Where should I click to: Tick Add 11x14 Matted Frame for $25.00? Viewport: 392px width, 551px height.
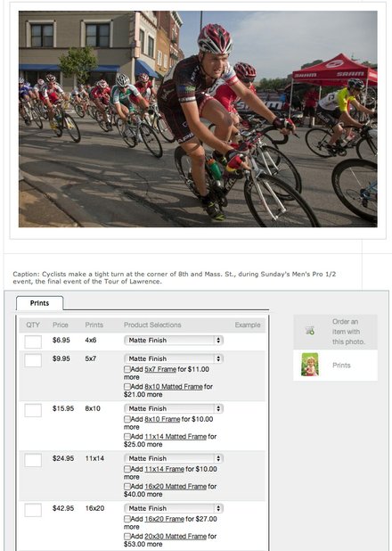(x=127, y=437)
